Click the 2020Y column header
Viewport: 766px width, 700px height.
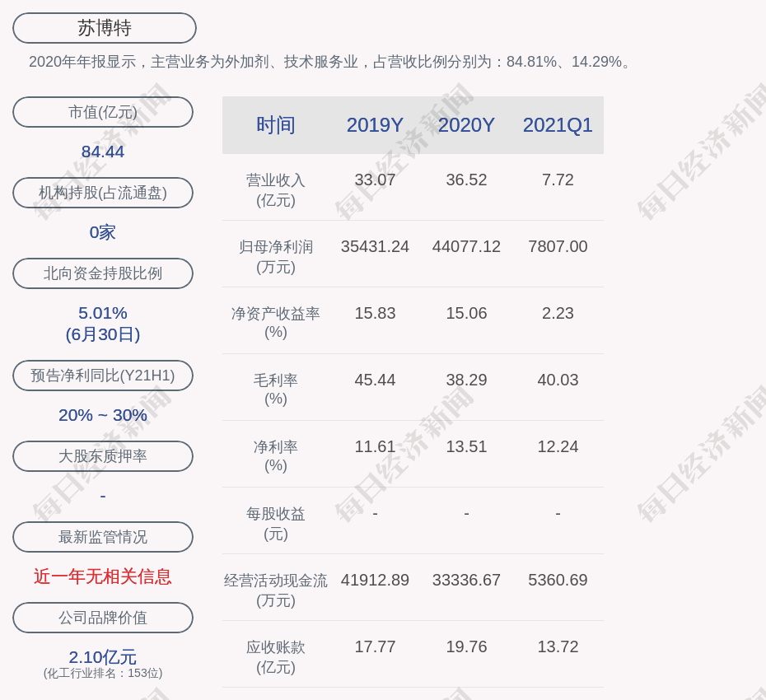click(x=466, y=125)
